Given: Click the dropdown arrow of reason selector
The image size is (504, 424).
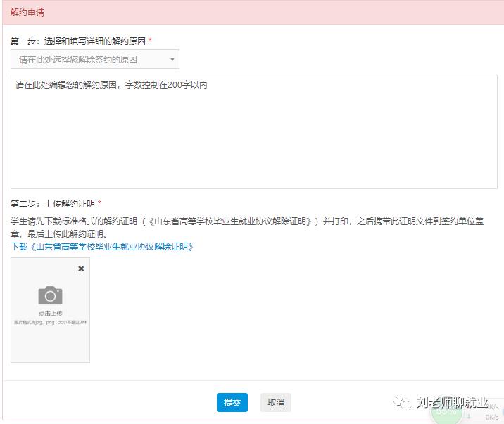Looking at the screenshot, I should pyautogui.click(x=172, y=60).
